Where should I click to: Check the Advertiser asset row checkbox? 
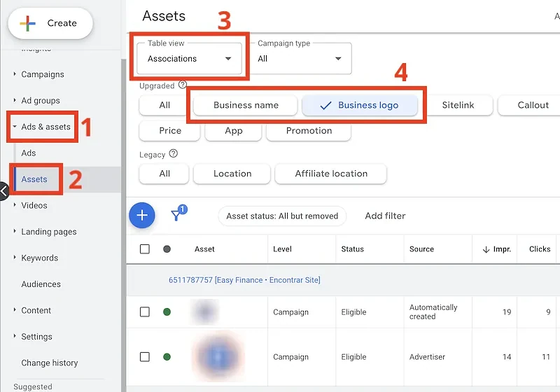click(145, 357)
